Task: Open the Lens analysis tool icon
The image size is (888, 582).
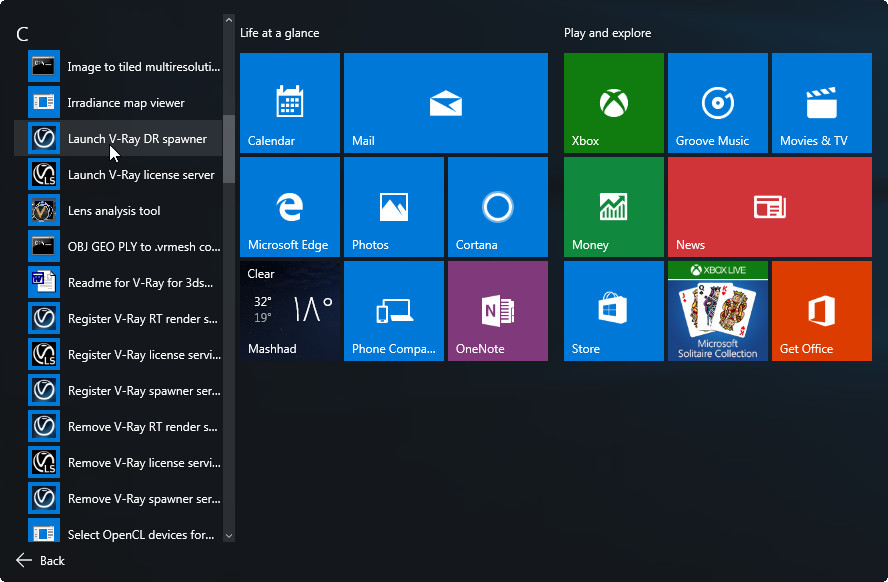Action: 44,211
